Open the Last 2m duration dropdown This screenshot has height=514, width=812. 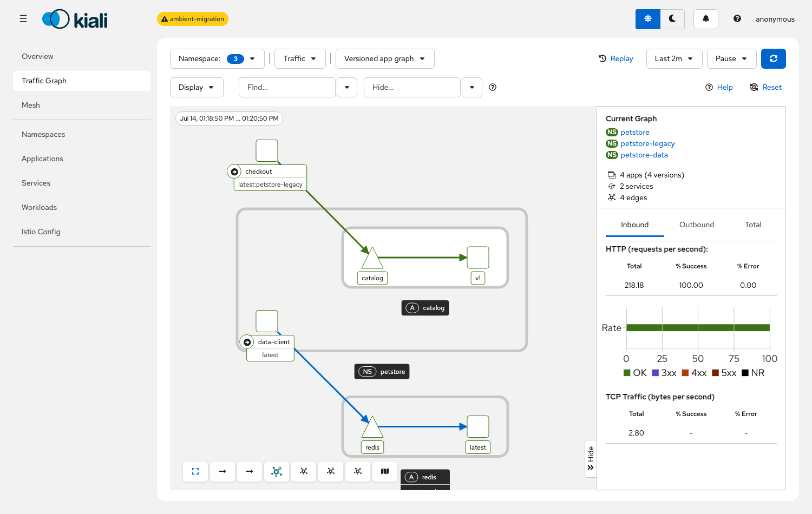(x=674, y=58)
